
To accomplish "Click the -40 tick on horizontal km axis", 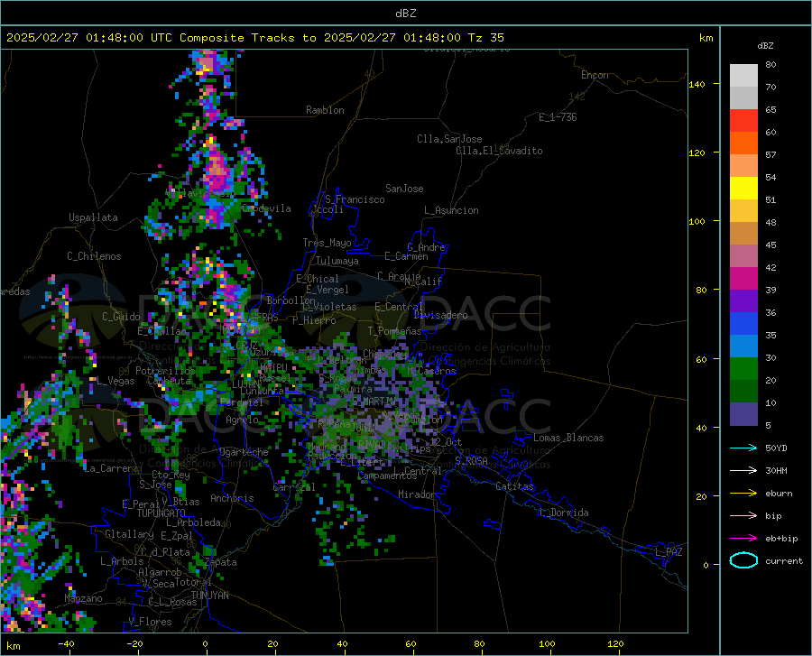I will (66, 644).
